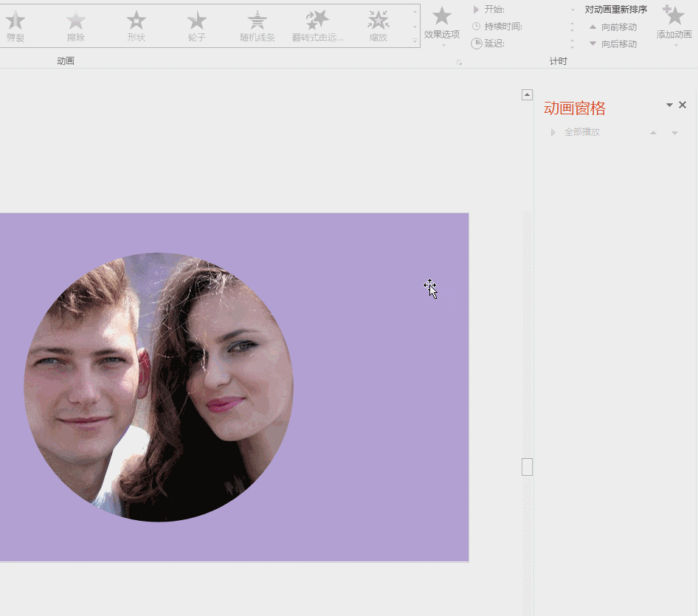Click the 持续时间 duration clock icon
The height and width of the screenshot is (616, 698).
[477, 27]
